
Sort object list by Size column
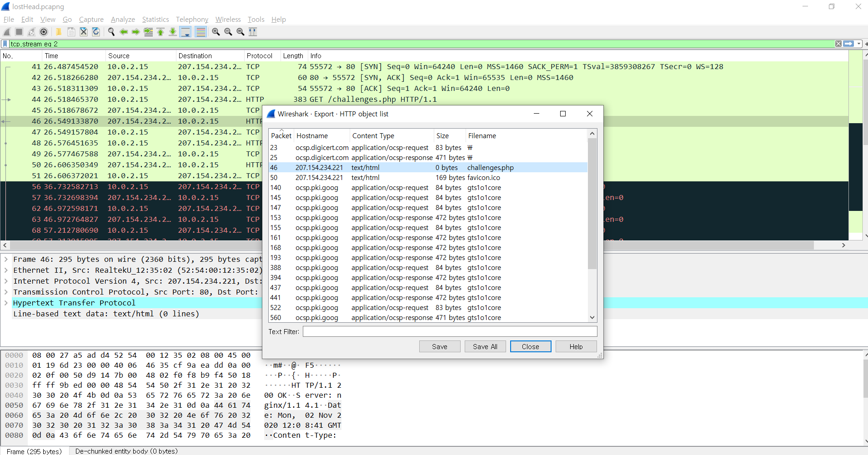point(450,135)
